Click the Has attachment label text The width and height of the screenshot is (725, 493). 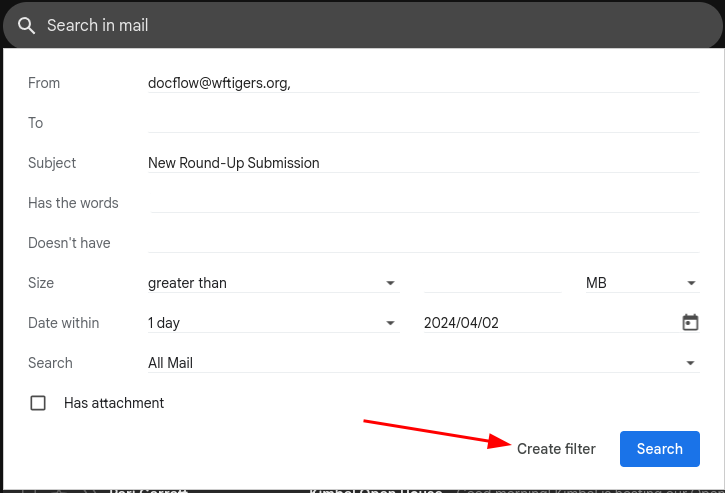[114, 403]
